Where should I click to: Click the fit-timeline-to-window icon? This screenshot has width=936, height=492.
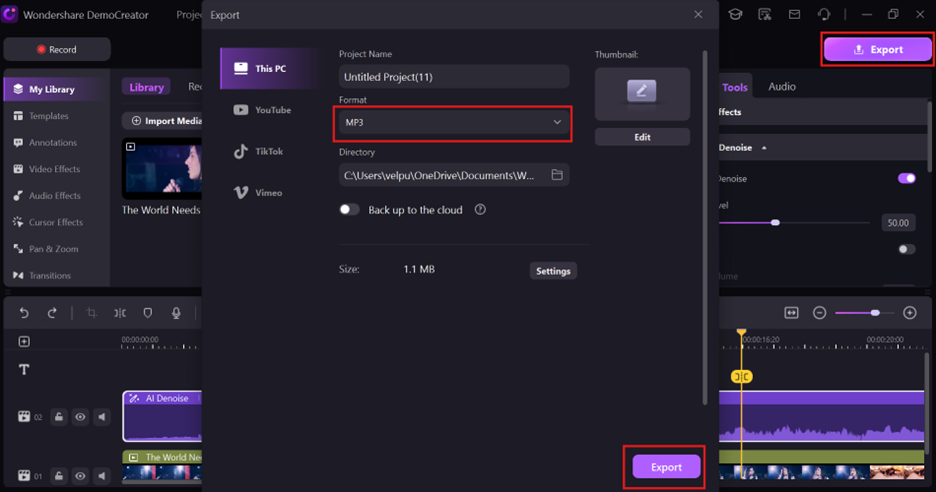[x=791, y=313]
